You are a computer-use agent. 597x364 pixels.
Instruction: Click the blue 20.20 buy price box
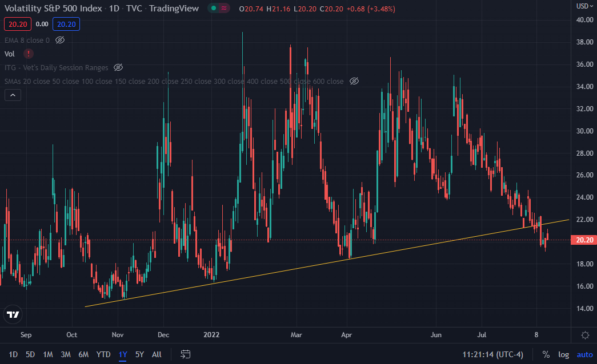pos(66,25)
